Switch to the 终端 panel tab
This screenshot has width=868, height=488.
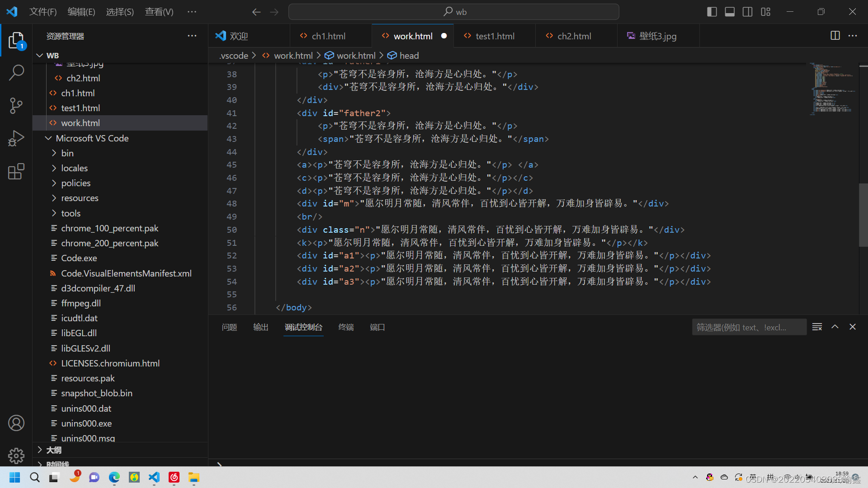[346, 327]
